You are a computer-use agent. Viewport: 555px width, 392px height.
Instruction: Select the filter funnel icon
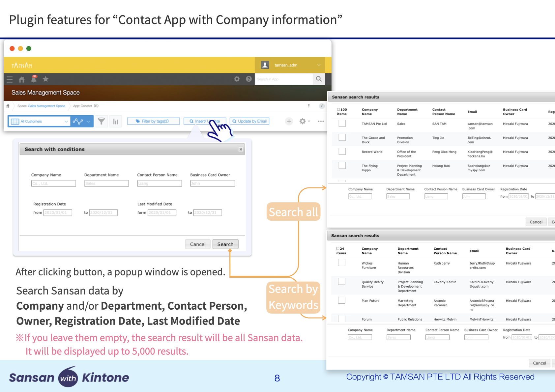pyautogui.click(x=102, y=121)
